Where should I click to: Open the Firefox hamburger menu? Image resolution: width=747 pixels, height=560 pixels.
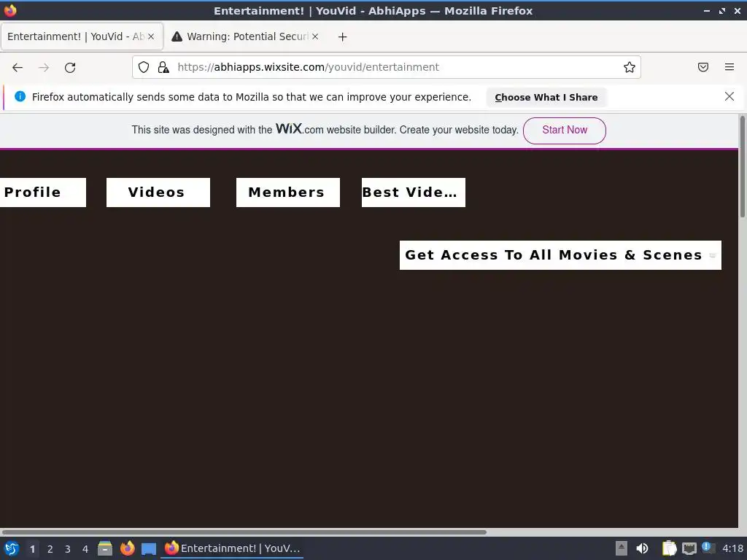pos(729,67)
